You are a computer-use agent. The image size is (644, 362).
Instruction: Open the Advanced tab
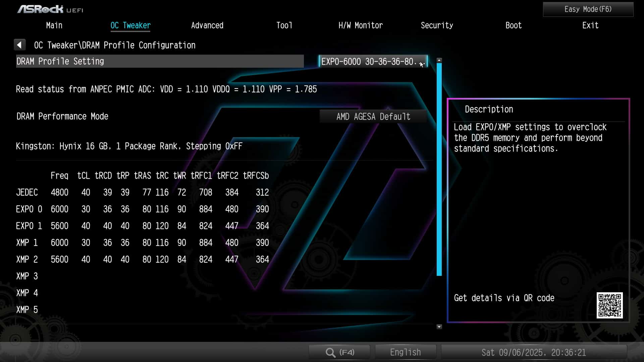click(x=207, y=25)
